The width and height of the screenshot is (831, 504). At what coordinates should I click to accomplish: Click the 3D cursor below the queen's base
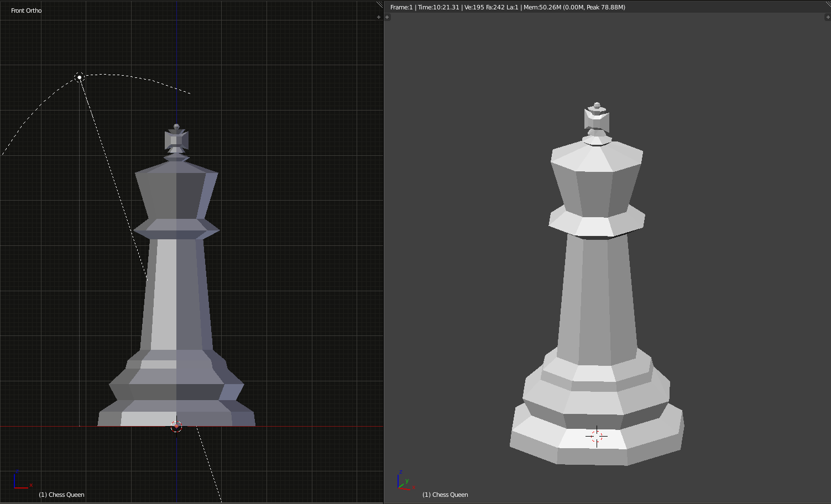tap(176, 426)
